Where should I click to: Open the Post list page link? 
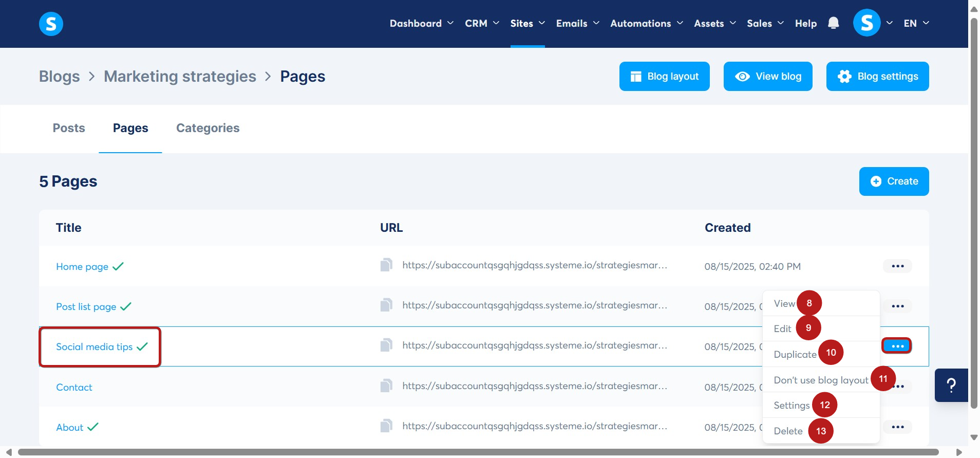(x=86, y=306)
